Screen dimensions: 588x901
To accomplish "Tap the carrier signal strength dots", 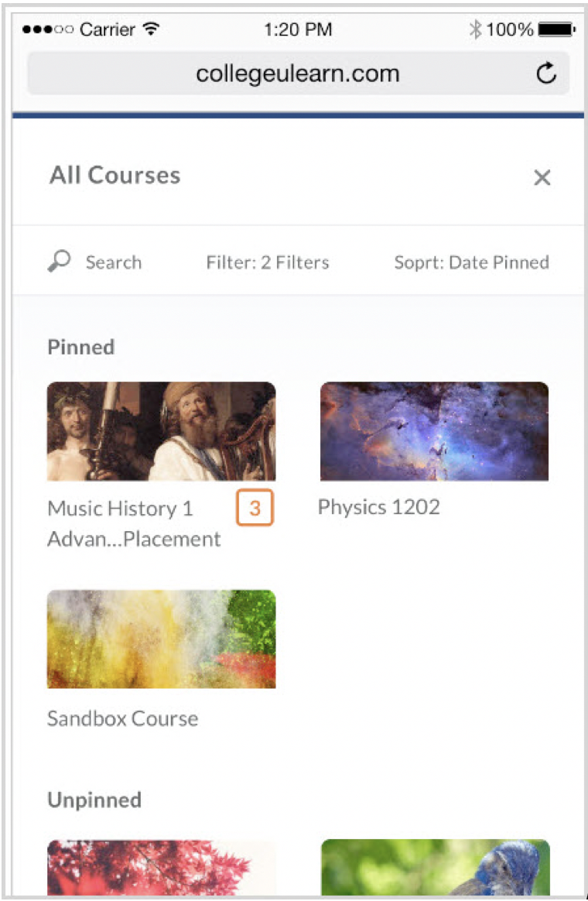I will (48, 29).
